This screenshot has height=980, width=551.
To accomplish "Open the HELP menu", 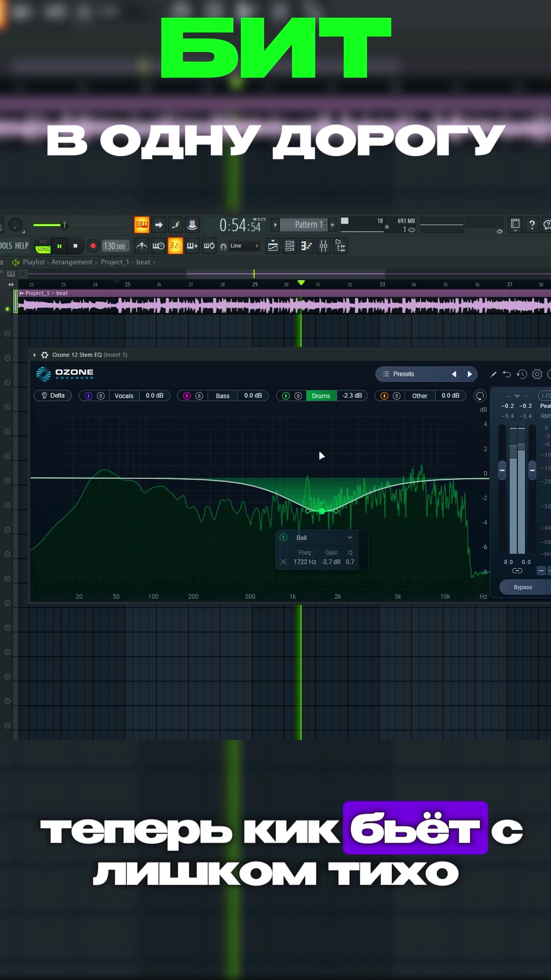I will point(22,246).
